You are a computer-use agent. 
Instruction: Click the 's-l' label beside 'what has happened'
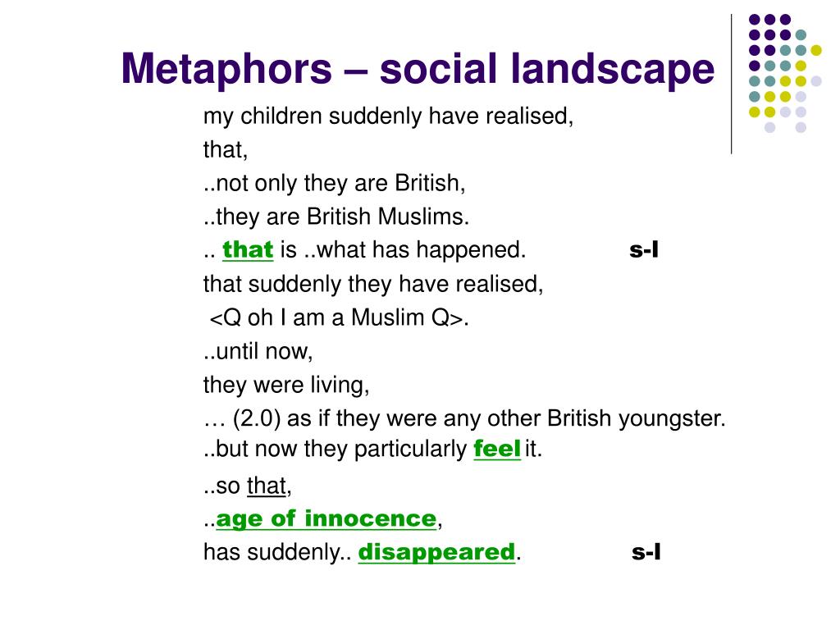tap(644, 249)
